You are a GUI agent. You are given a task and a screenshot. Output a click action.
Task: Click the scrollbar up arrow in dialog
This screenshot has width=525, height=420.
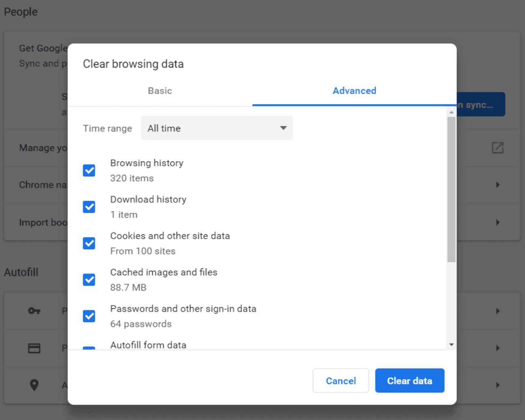[x=451, y=112]
